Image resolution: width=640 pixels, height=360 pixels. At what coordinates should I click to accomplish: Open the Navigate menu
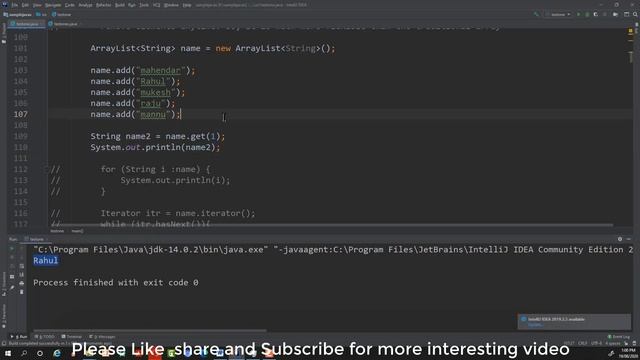coord(53,5)
